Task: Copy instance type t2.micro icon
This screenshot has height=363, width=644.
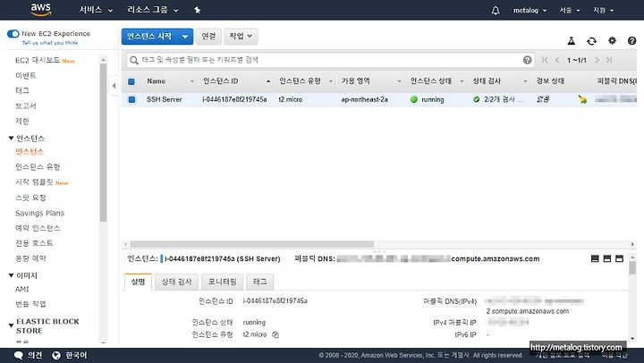Action: pos(275,334)
